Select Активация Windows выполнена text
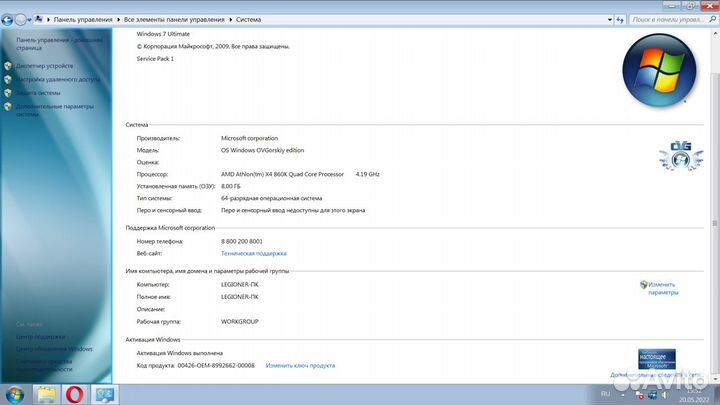The image size is (720, 405). (x=180, y=353)
